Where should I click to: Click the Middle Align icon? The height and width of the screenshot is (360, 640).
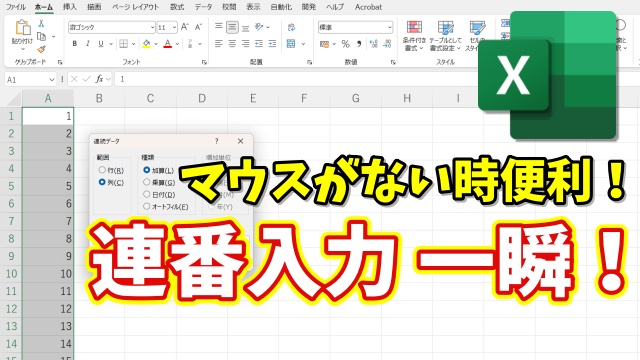pos(232,27)
